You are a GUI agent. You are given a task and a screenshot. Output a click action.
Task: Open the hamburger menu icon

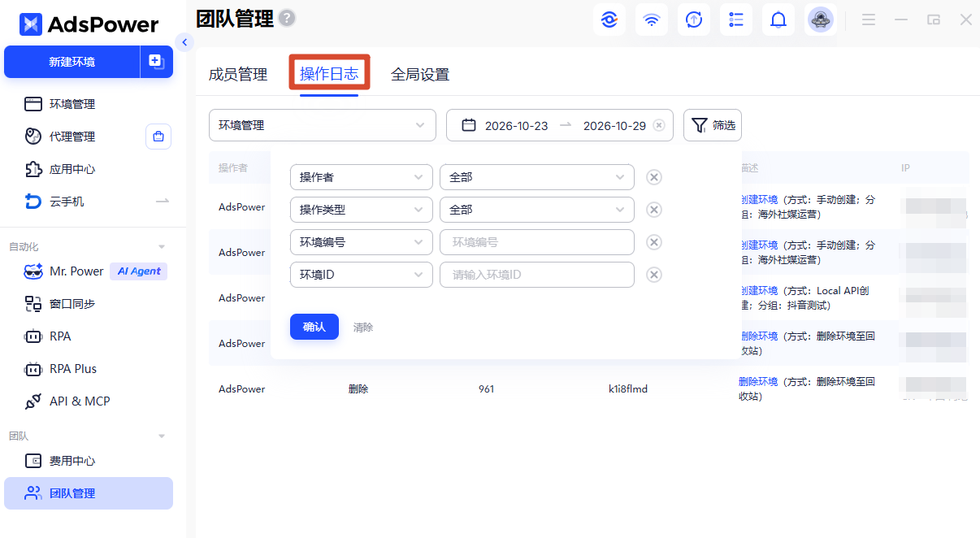tap(869, 20)
